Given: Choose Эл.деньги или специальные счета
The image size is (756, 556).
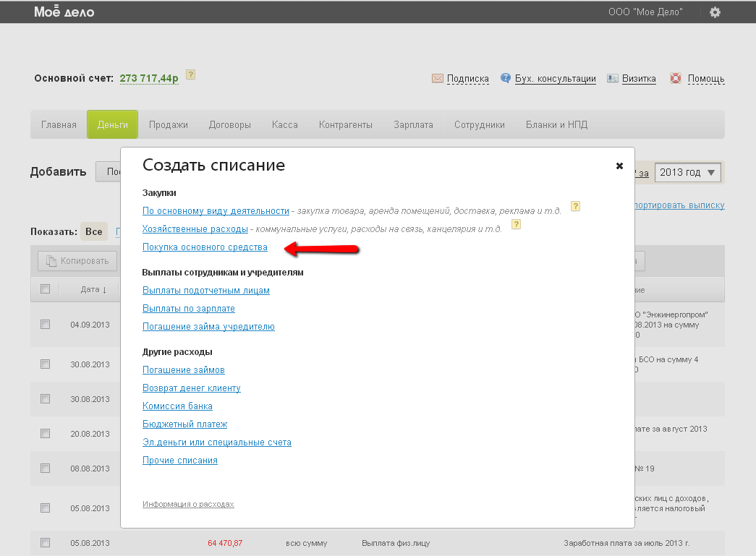Looking at the screenshot, I should [216, 442].
